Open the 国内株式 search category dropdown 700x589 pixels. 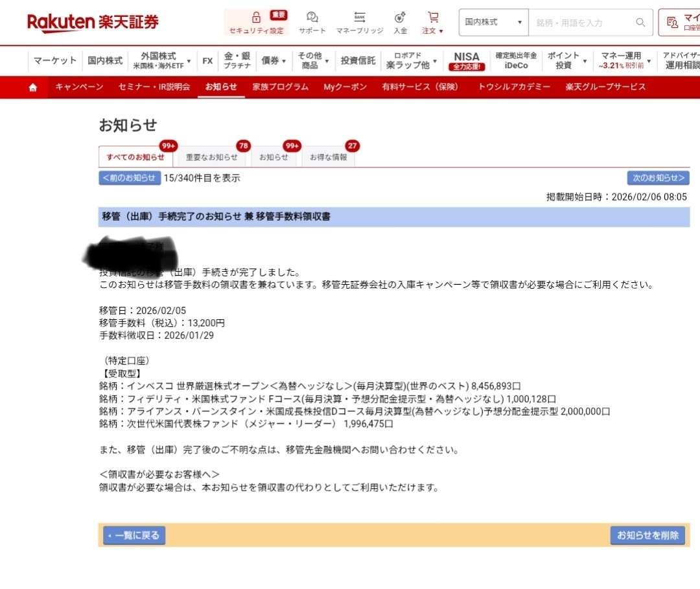point(493,22)
